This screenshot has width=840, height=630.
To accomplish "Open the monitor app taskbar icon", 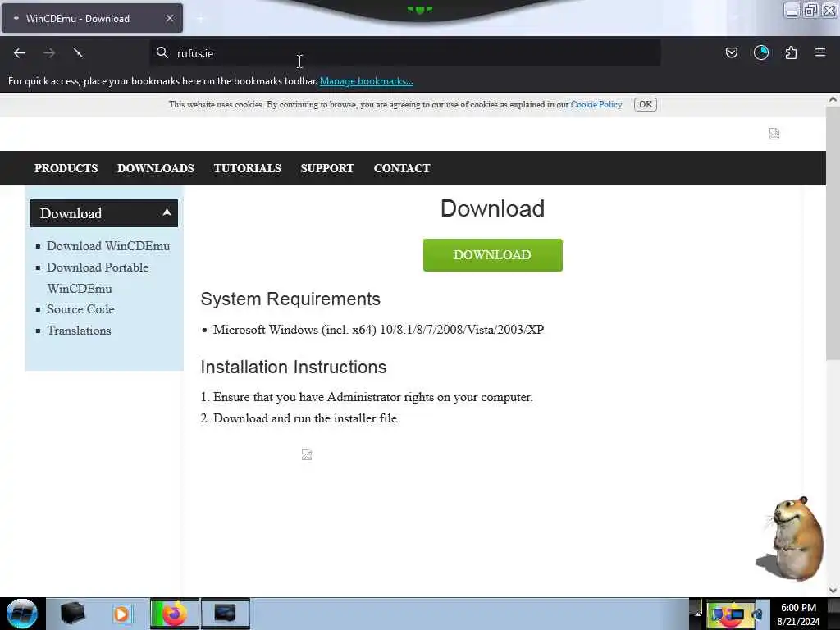I will (225, 614).
